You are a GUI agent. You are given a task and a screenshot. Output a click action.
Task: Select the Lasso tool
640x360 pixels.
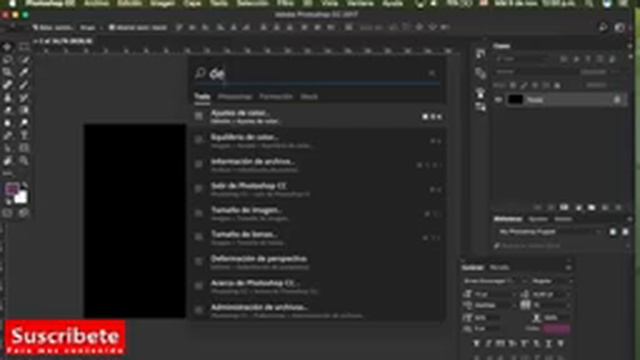[7, 60]
